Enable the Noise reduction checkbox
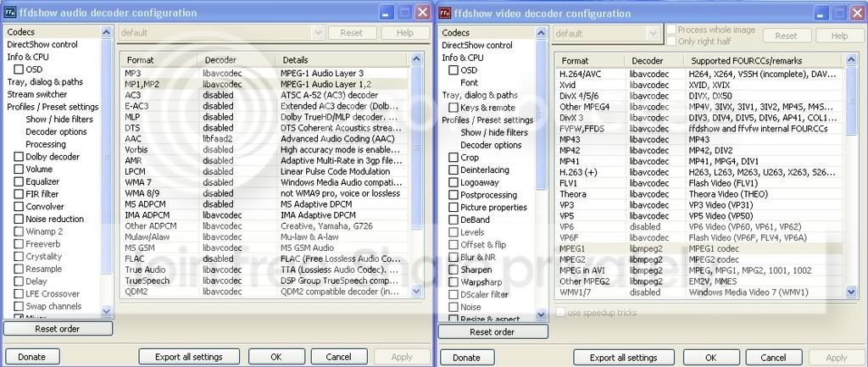The height and width of the screenshot is (367, 868). pos(19,220)
